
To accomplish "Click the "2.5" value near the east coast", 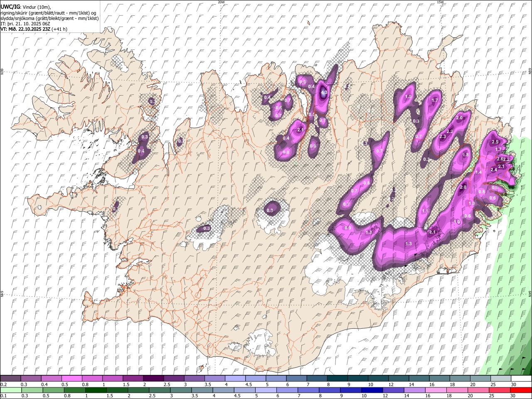I will pyautogui.click(x=495, y=142).
